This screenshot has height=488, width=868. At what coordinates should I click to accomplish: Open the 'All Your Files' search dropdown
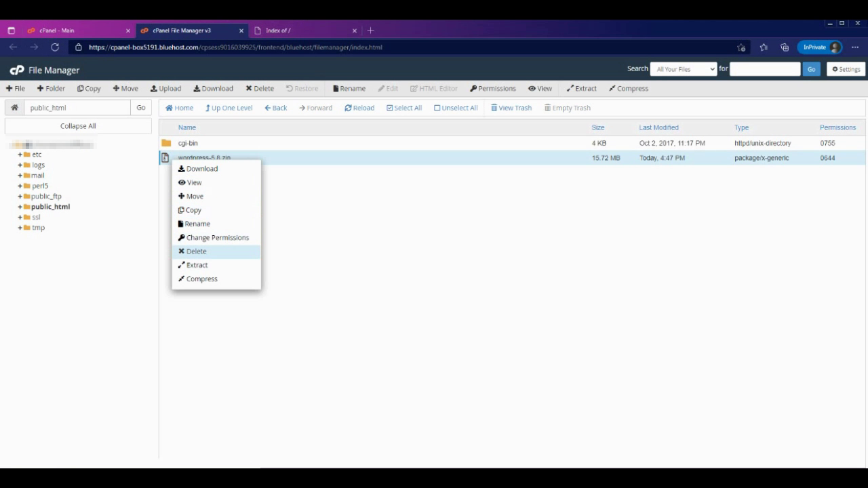pyautogui.click(x=683, y=69)
